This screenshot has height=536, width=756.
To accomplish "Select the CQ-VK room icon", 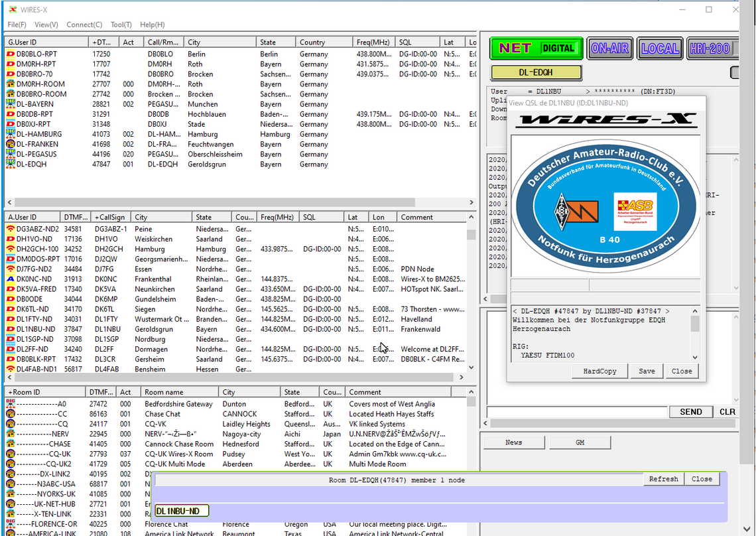I will click(11, 424).
